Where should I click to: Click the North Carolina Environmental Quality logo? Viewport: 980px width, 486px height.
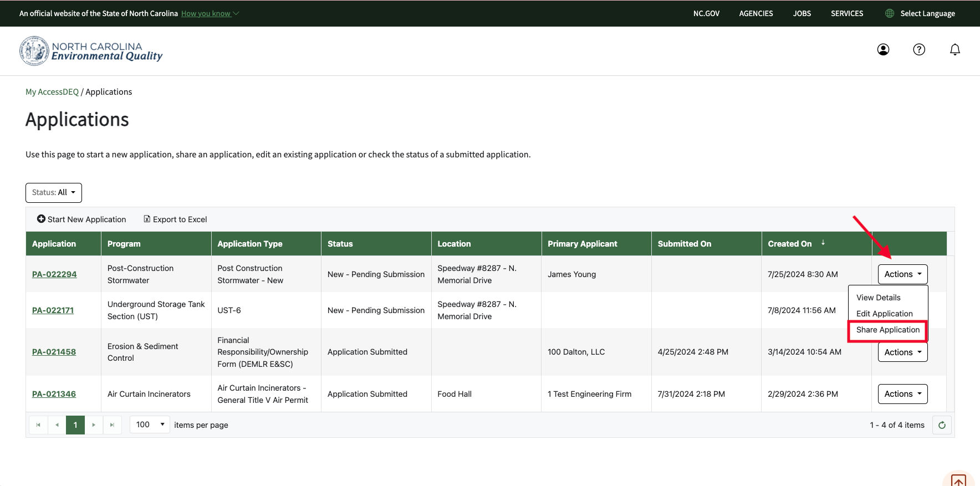(91, 51)
